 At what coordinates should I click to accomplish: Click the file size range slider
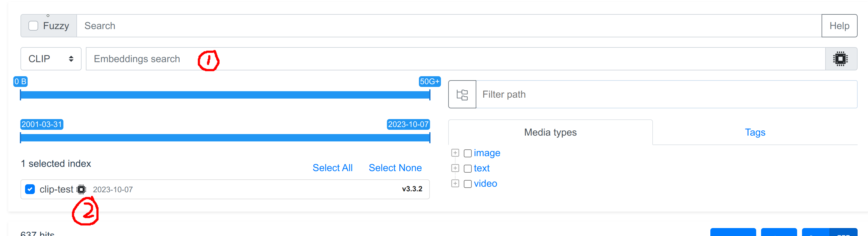pos(225,95)
